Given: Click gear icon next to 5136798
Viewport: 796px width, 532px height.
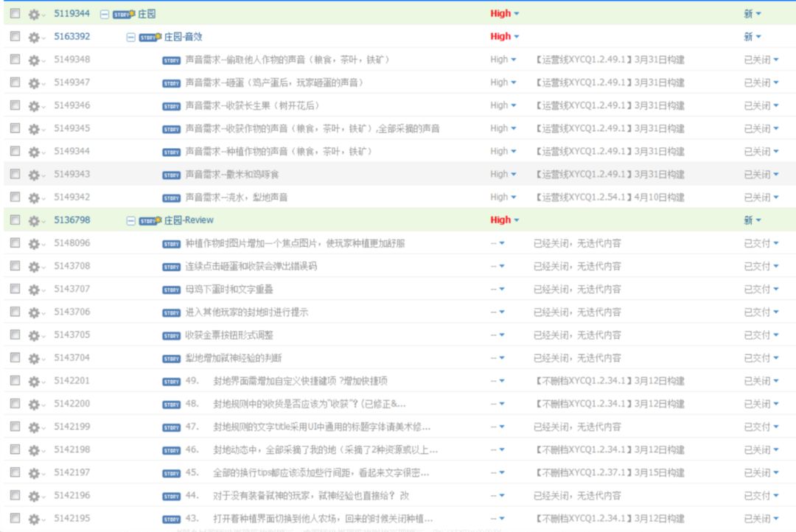Looking at the screenshot, I should (35, 221).
